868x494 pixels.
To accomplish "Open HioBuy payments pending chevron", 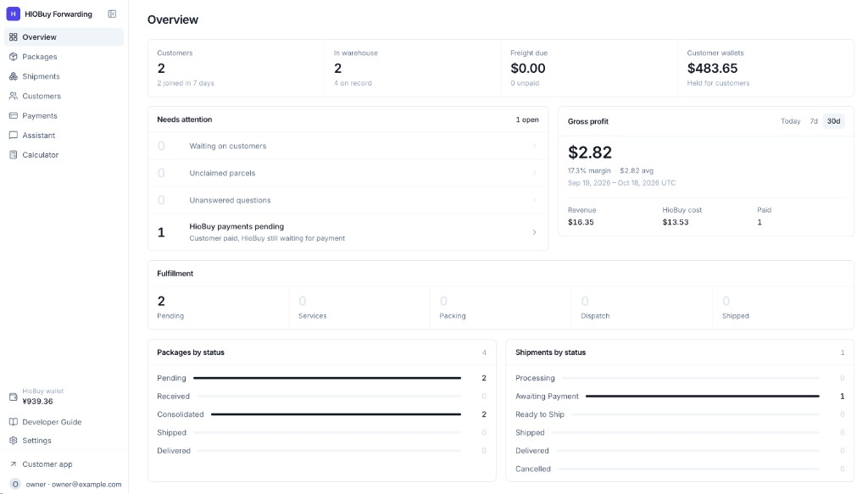I will coord(534,232).
